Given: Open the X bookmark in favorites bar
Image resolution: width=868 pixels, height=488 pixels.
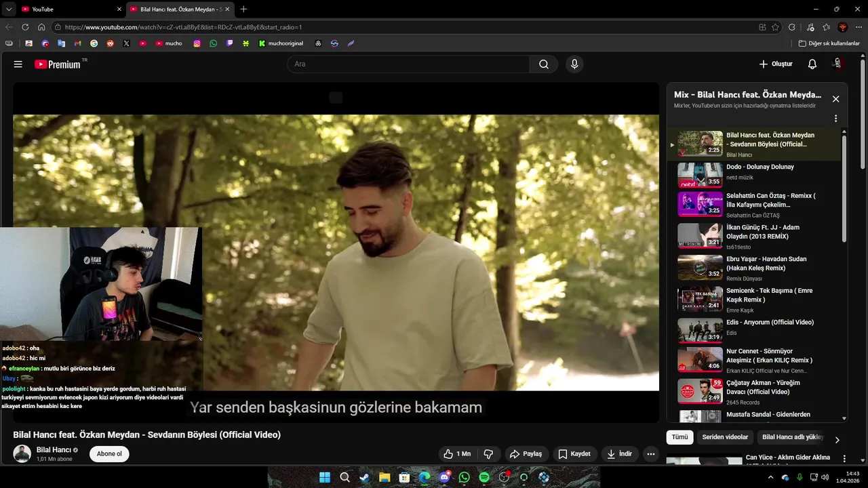Looking at the screenshot, I should (x=126, y=43).
